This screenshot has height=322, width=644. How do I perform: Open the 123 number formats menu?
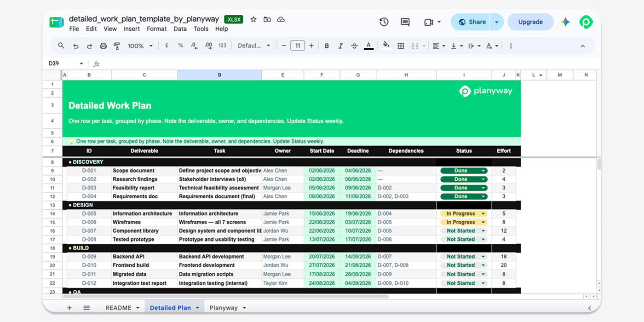(x=223, y=46)
